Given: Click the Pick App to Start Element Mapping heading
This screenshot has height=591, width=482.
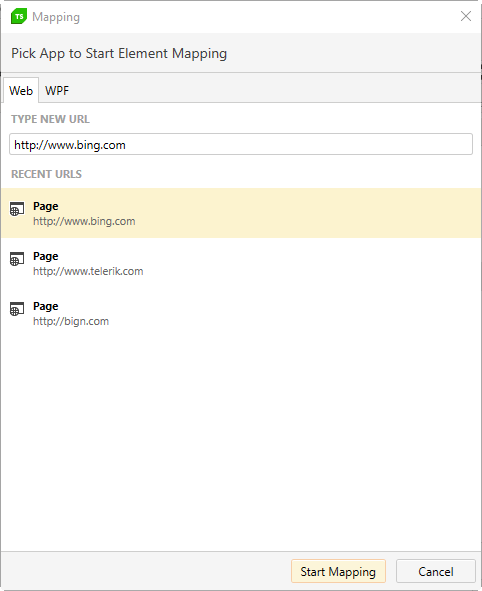Looking at the screenshot, I should click(x=119, y=54).
